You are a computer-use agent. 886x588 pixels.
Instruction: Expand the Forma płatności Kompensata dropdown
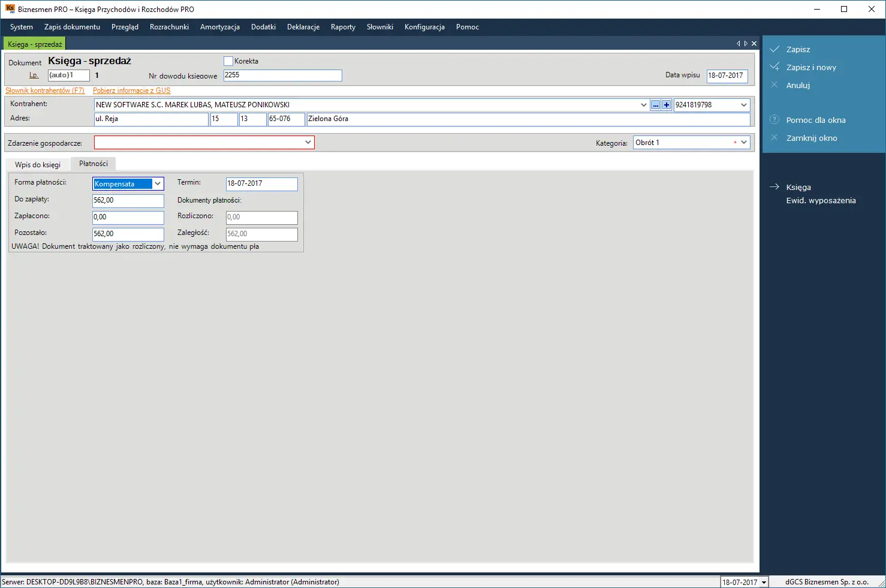tap(158, 183)
